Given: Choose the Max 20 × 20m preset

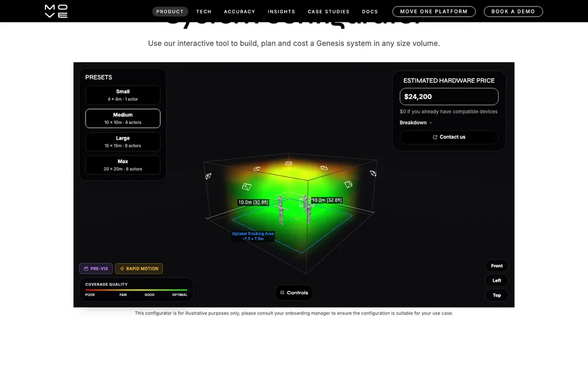Looking at the screenshot, I should [x=122, y=165].
